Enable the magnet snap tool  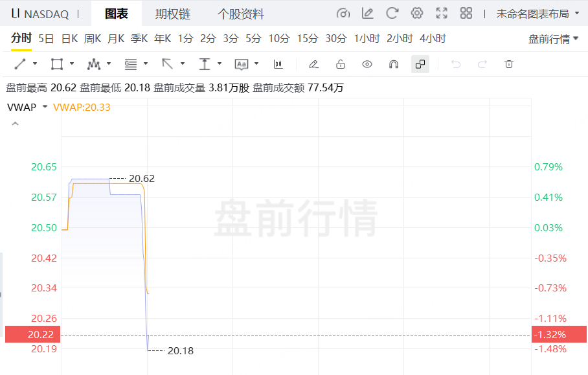coord(393,63)
